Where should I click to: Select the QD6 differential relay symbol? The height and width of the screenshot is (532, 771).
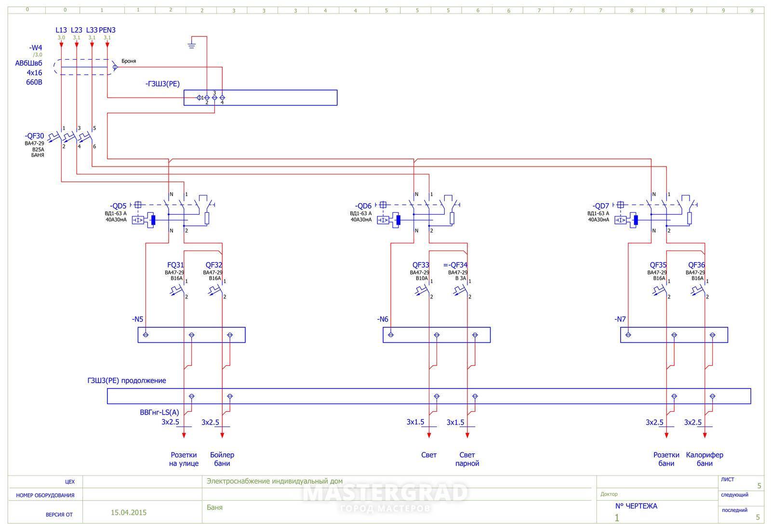[x=418, y=212]
